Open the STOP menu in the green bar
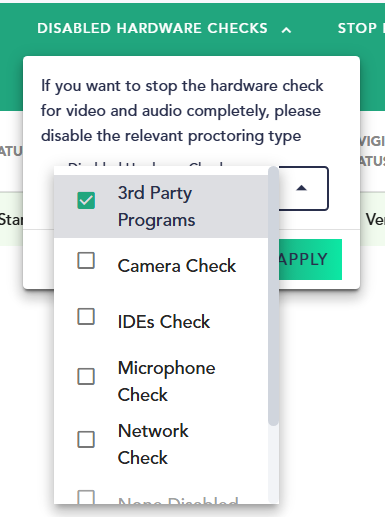The height and width of the screenshot is (517, 385). (361, 28)
